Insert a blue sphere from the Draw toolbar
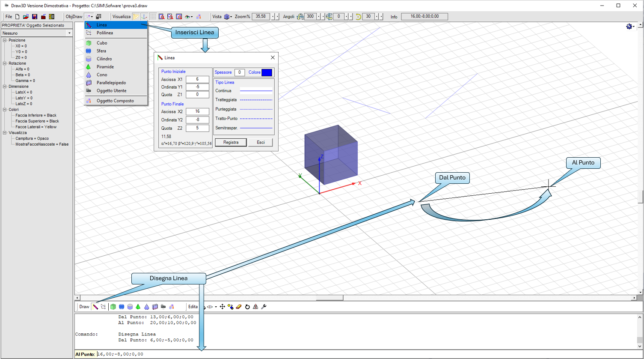 (122, 307)
